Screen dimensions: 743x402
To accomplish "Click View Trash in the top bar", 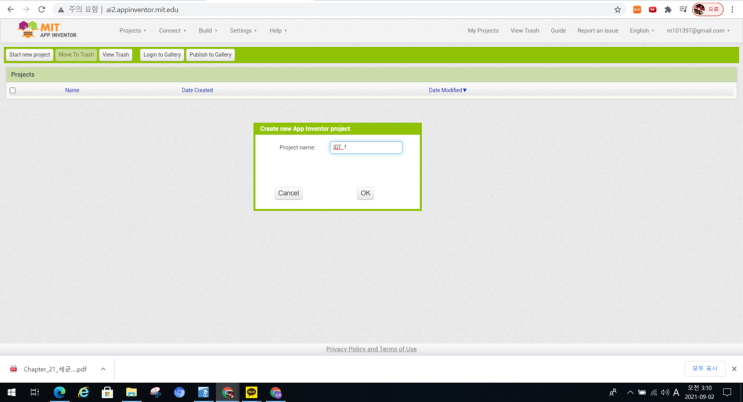I will [x=525, y=30].
